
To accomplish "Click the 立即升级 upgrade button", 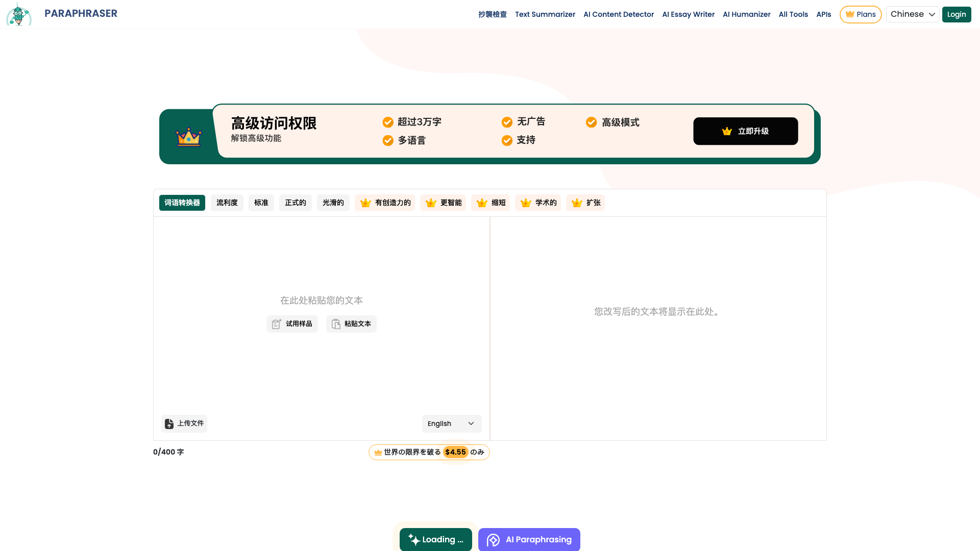I will pos(745,131).
